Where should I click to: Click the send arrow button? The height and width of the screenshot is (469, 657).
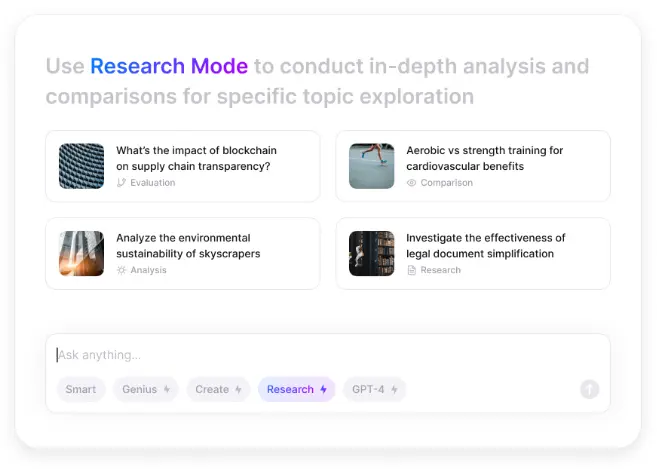589,389
